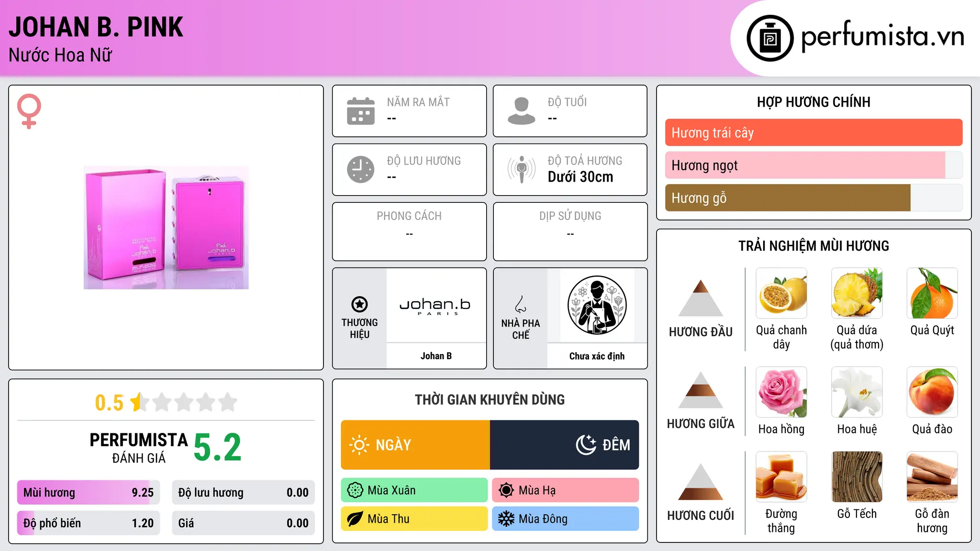Click the DỊP SỬ DỤNG info card
Screen dimensions: 980x551
pos(570,231)
